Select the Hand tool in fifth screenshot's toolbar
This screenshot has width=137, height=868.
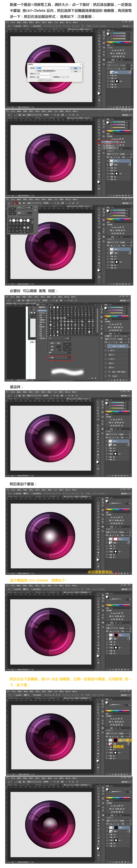point(98,454)
